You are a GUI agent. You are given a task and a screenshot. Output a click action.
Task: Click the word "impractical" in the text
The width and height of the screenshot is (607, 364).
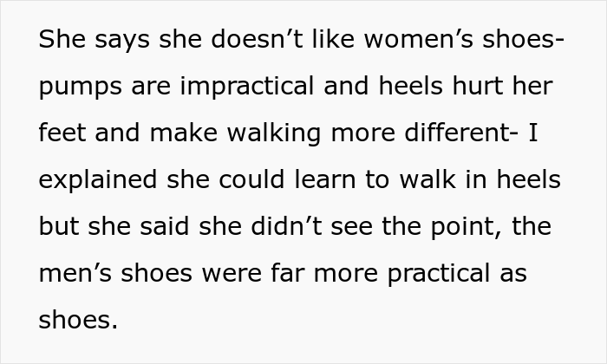tap(247, 86)
